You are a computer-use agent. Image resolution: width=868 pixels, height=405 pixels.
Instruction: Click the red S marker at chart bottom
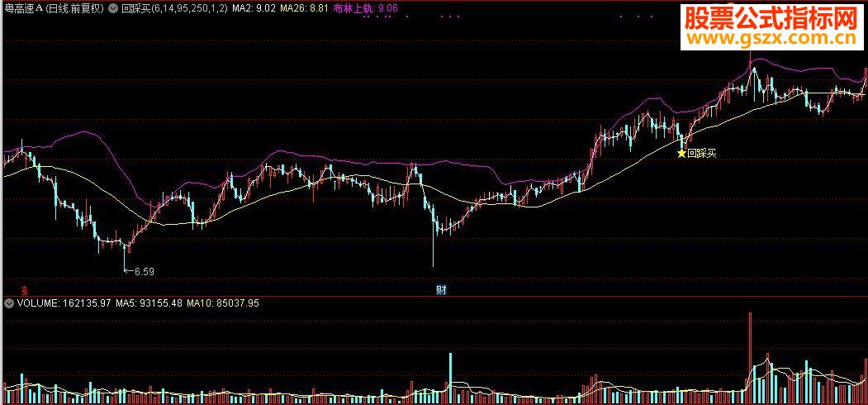click(24, 289)
